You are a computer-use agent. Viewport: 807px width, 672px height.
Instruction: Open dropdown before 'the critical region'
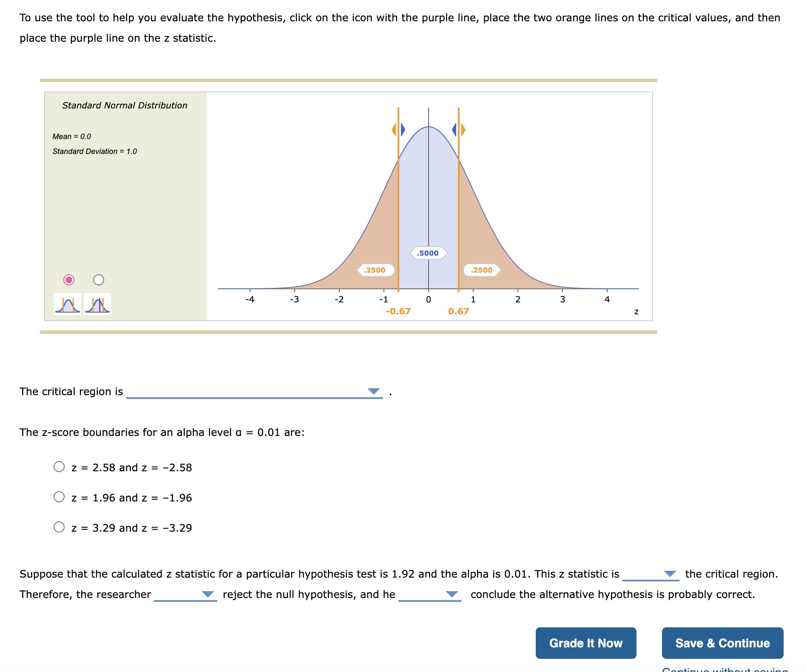(651, 574)
